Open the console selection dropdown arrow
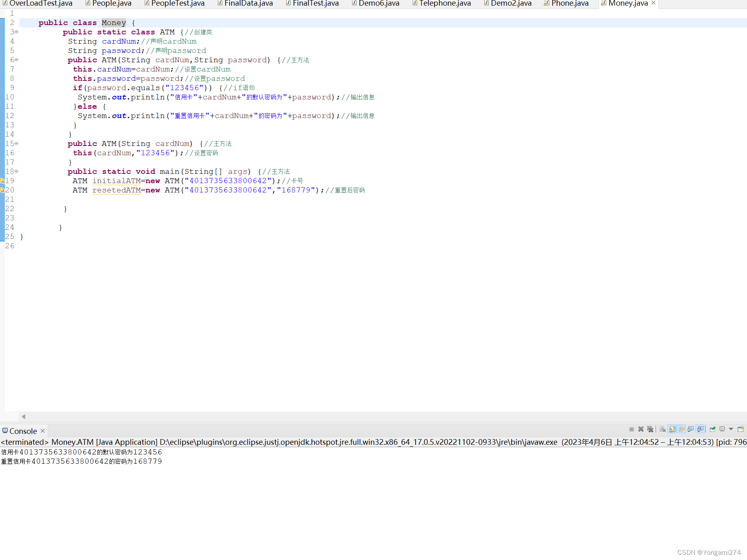 pyautogui.click(x=731, y=429)
